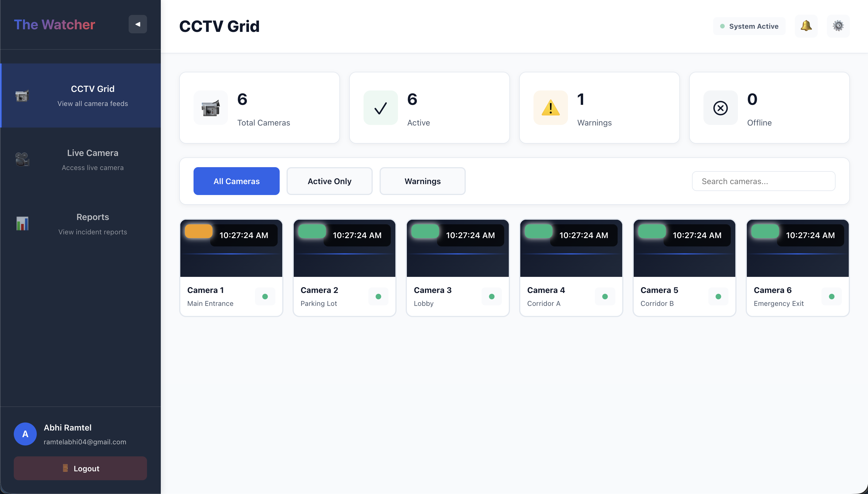This screenshot has height=494, width=868.
Task: Filter by Active Only cameras
Action: [x=329, y=181]
